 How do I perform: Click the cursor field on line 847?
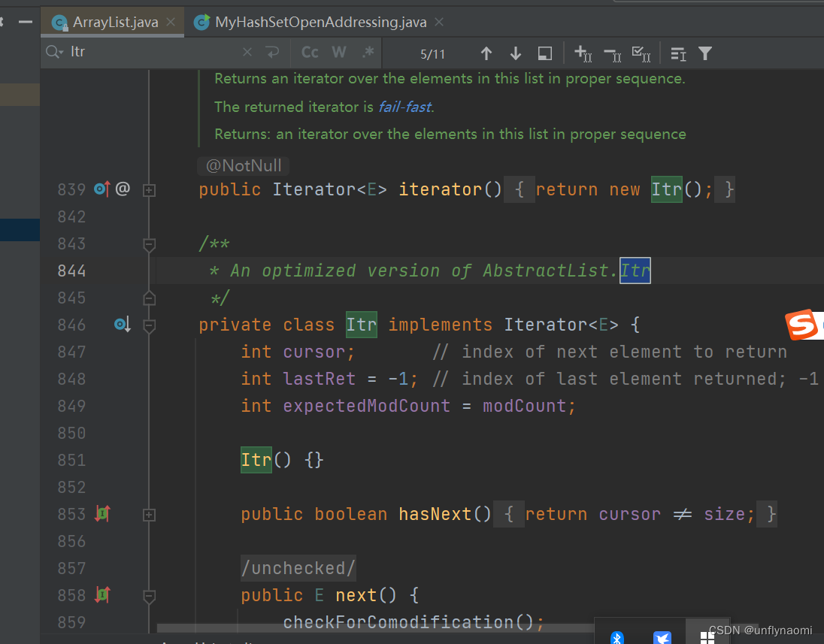pyautogui.click(x=314, y=352)
